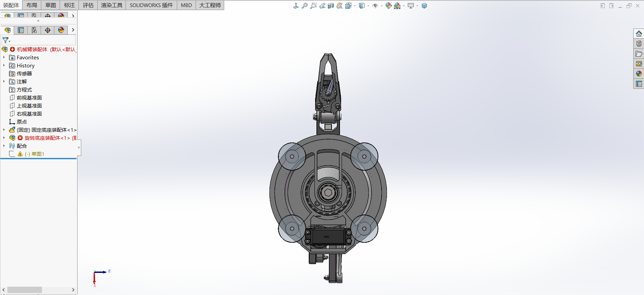Screen dimensions: 644x295
Task: Click the Apply Scene icon
Action: click(397, 6)
